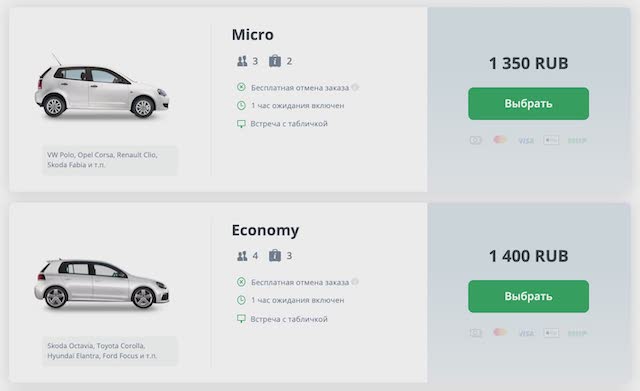Click Micro meeting sign icon

point(241,124)
